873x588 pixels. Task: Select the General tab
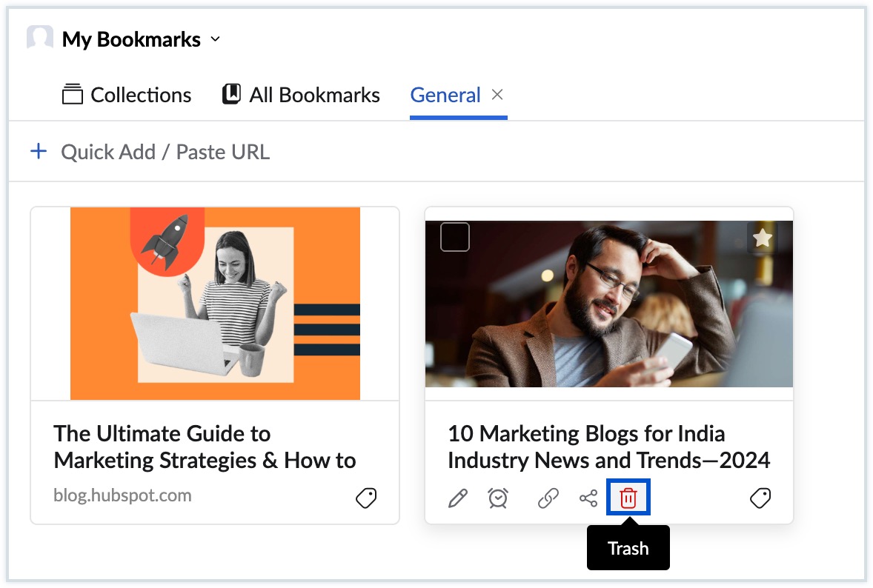pos(445,95)
